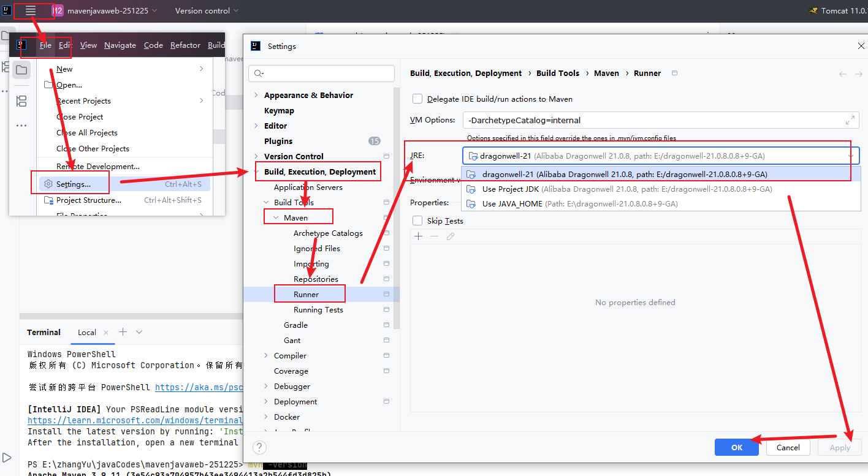Open the Code menu

[x=153, y=45]
